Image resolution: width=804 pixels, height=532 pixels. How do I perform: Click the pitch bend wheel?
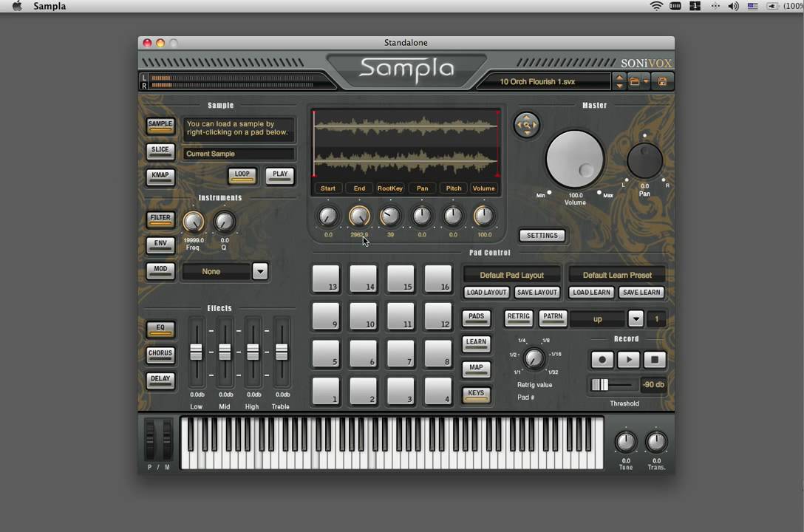150,440
